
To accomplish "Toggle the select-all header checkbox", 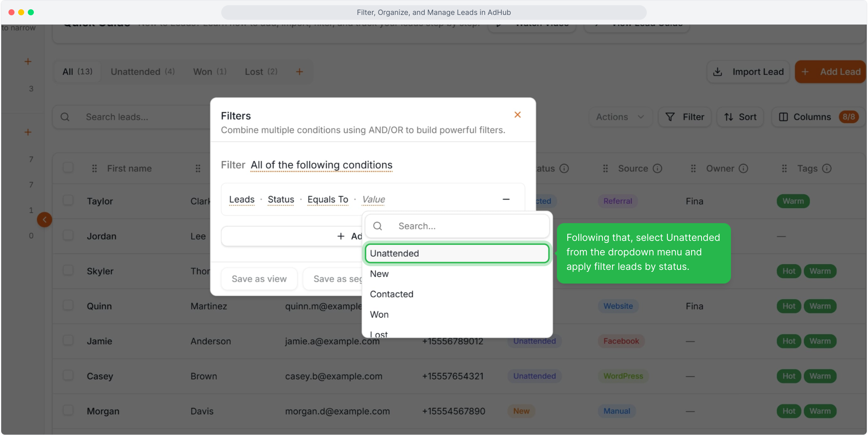I will 68,168.
